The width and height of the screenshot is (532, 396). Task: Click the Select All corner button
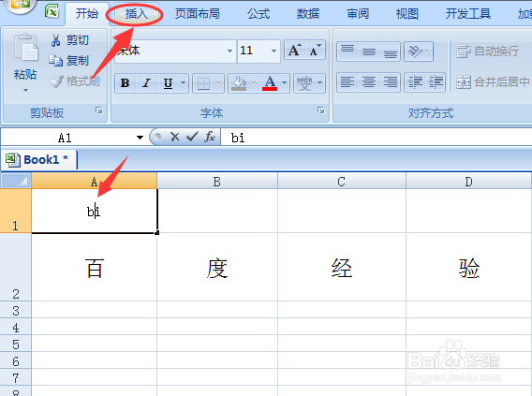tap(16, 181)
